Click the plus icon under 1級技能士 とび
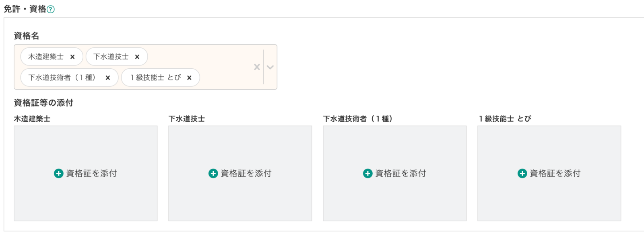Image resolution: width=644 pixels, height=235 pixels. click(522, 173)
